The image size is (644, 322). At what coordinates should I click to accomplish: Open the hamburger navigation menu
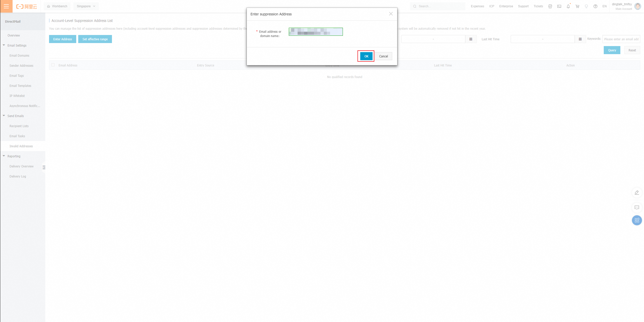pyautogui.click(x=6, y=6)
